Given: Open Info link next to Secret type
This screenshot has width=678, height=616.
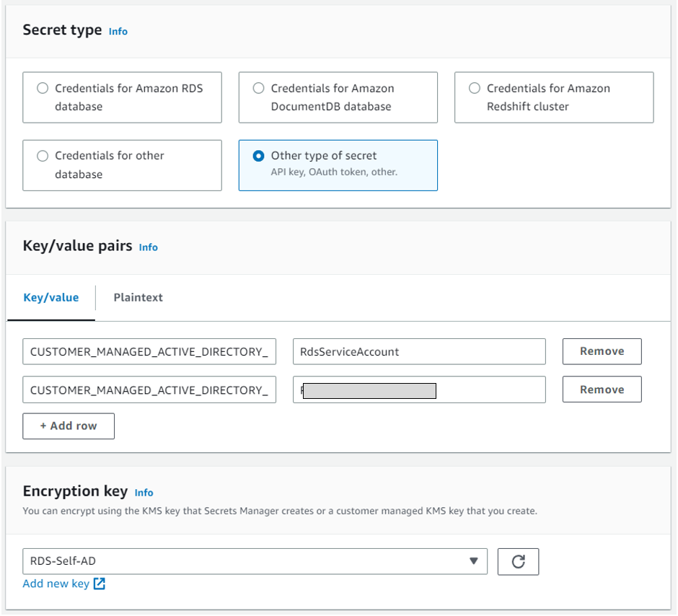Looking at the screenshot, I should pyautogui.click(x=118, y=31).
